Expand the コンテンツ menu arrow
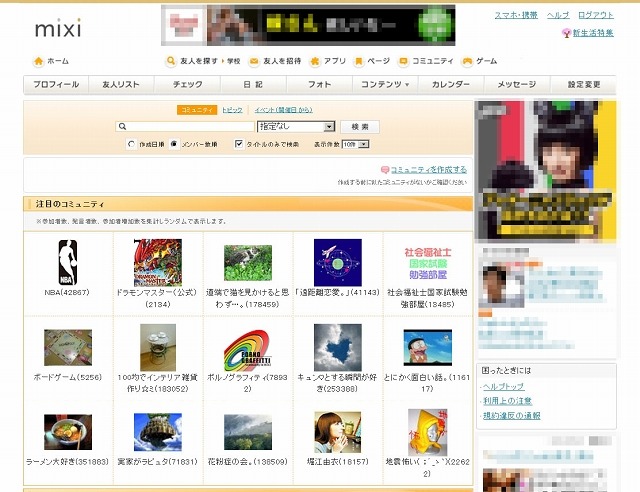Viewport: 640px width, 492px height. [407, 85]
